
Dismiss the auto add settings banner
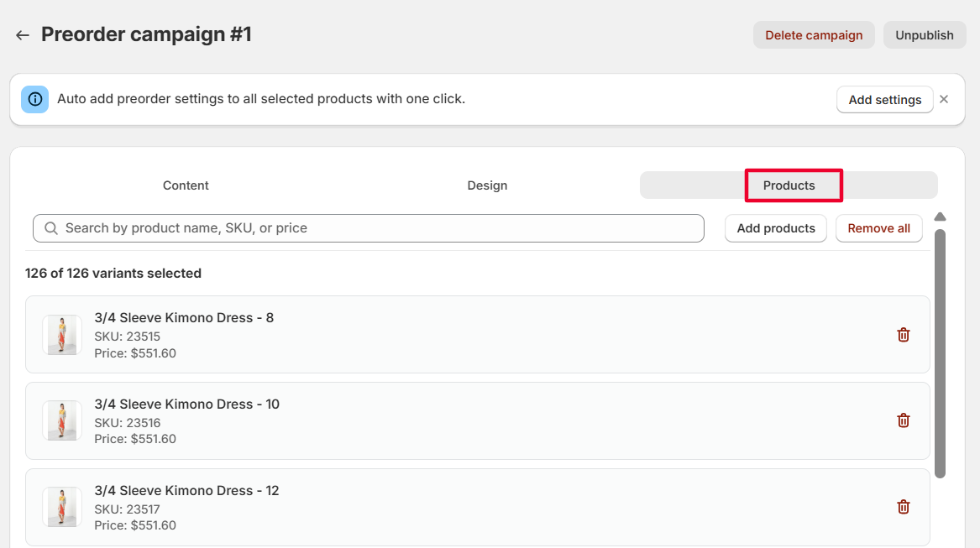(944, 99)
